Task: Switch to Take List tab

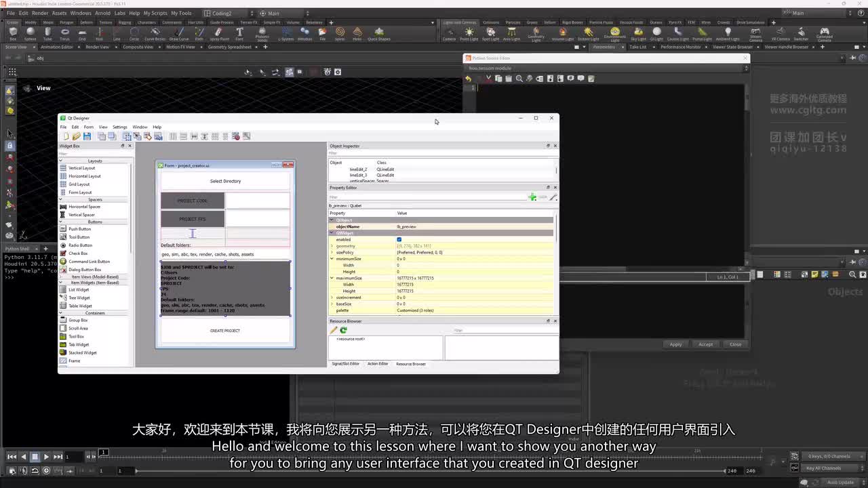Action: coord(637,47)
